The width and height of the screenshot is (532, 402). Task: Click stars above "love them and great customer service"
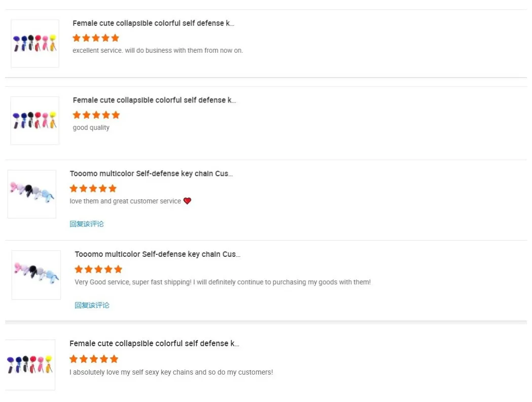pyautogui.click(x=93, y=189)
